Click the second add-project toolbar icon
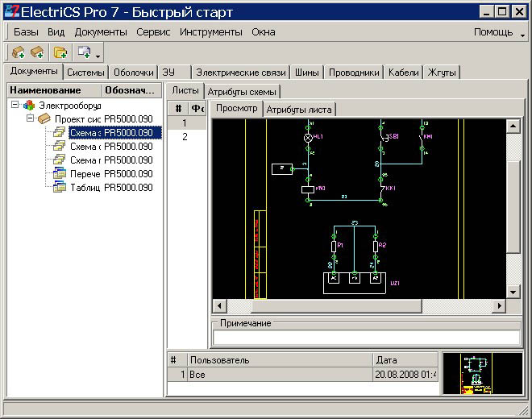This screenshot has width=532, height=419. coord(37,52)
